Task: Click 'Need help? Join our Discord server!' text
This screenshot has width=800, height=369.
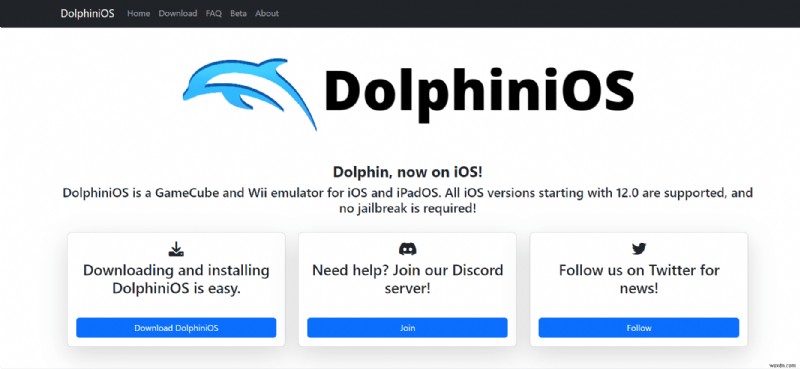Action: pos(407,279)
